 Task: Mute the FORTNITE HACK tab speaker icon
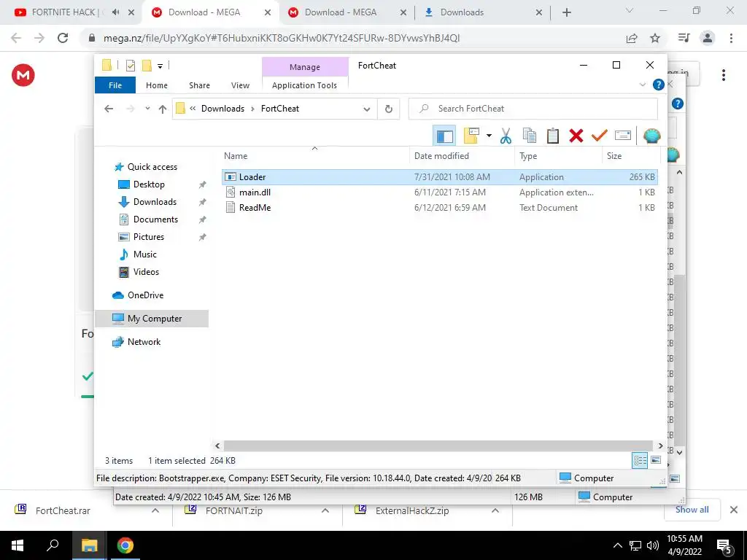(115, 12)
